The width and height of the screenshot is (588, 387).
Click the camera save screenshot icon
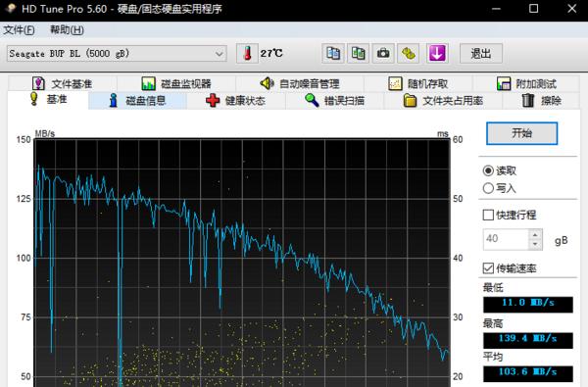pyautogui.click(x=383, y=53)
